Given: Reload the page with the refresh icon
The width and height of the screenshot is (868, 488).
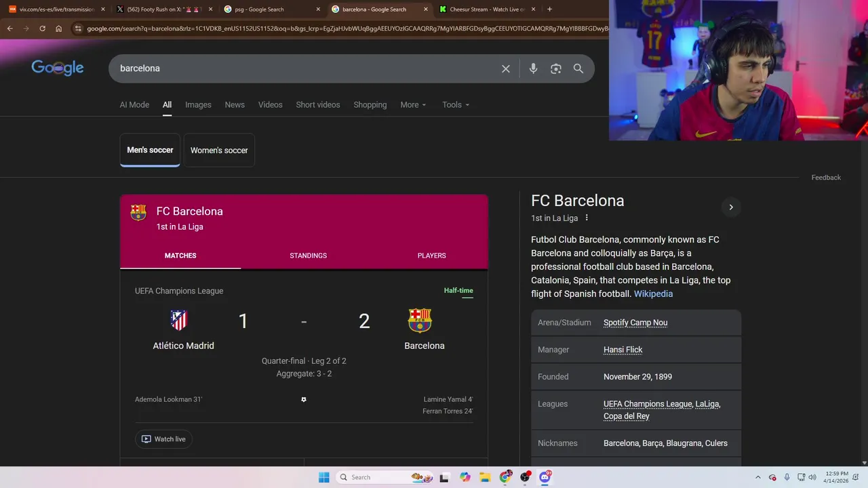Looking at the screenshot, I should pyautogui.click(x=42, y=28).
